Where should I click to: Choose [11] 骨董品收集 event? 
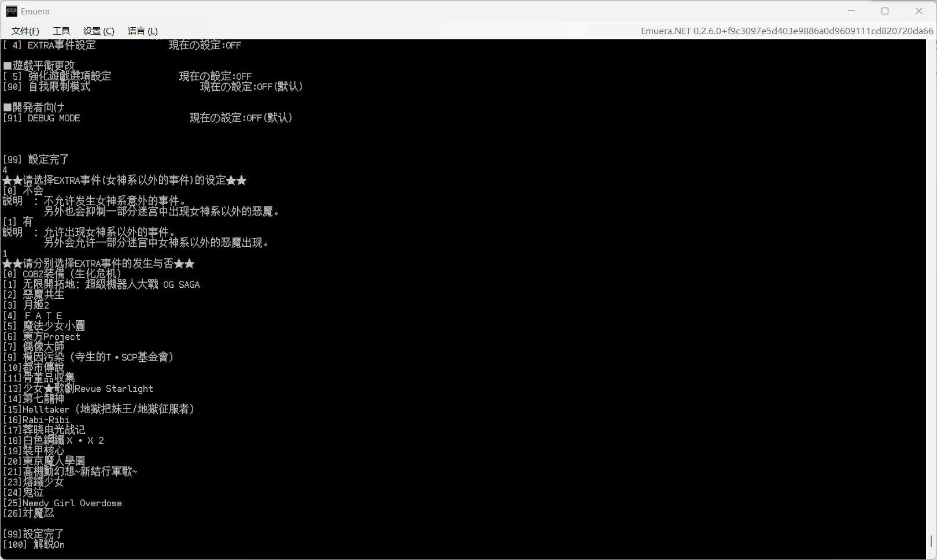pos(39,378)
